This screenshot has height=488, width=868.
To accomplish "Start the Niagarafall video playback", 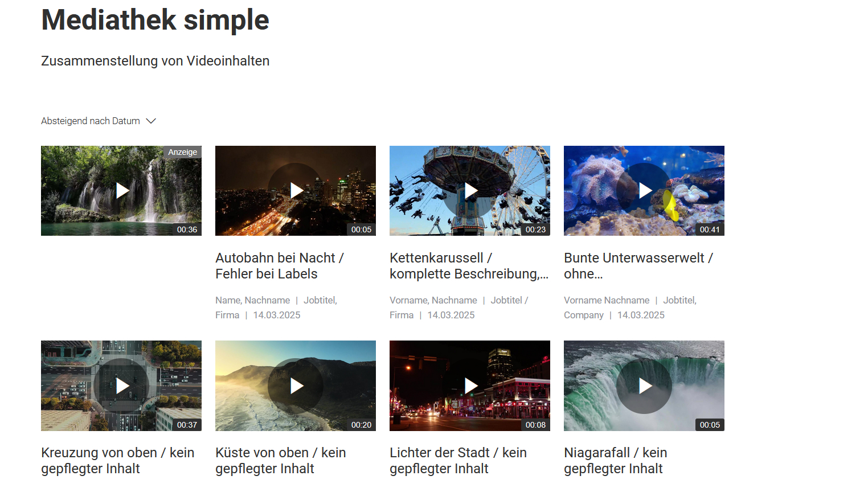I will click(x=644, y=386).
